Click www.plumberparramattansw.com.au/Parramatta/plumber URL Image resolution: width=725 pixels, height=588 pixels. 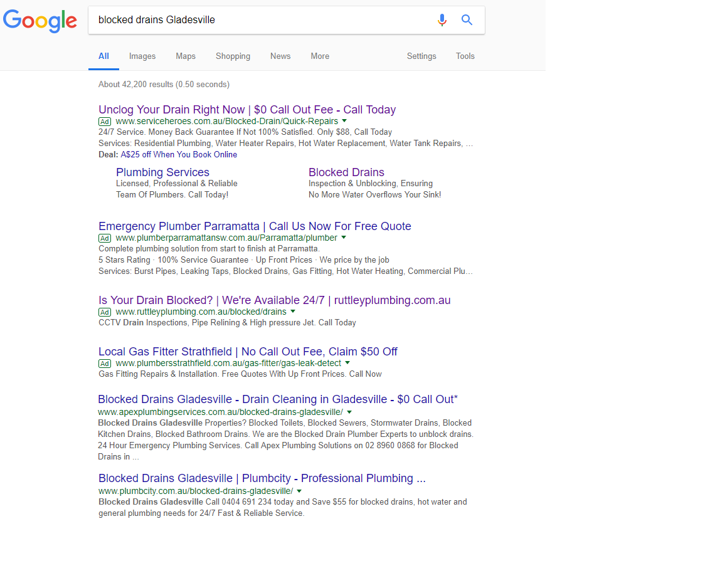click(x=226, y=238)
